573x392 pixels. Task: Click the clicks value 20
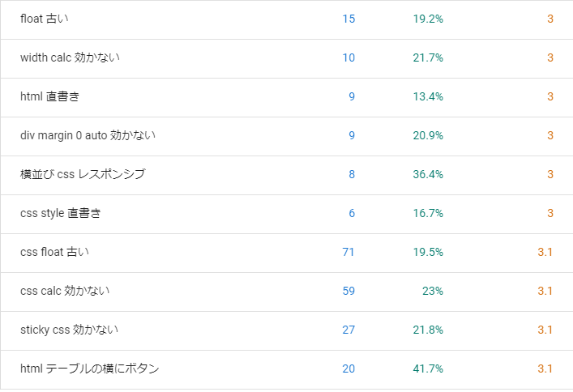pos(349,369)
